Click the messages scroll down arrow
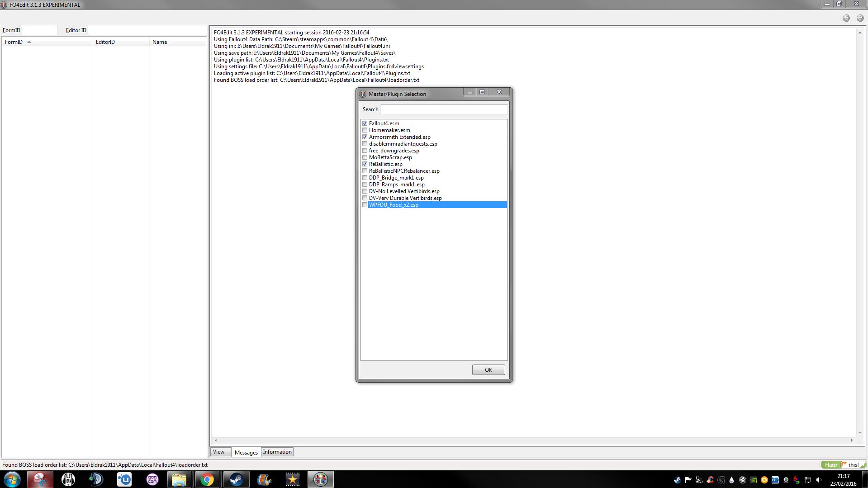This screenshot has width=868, height=488. coord(860,433)
